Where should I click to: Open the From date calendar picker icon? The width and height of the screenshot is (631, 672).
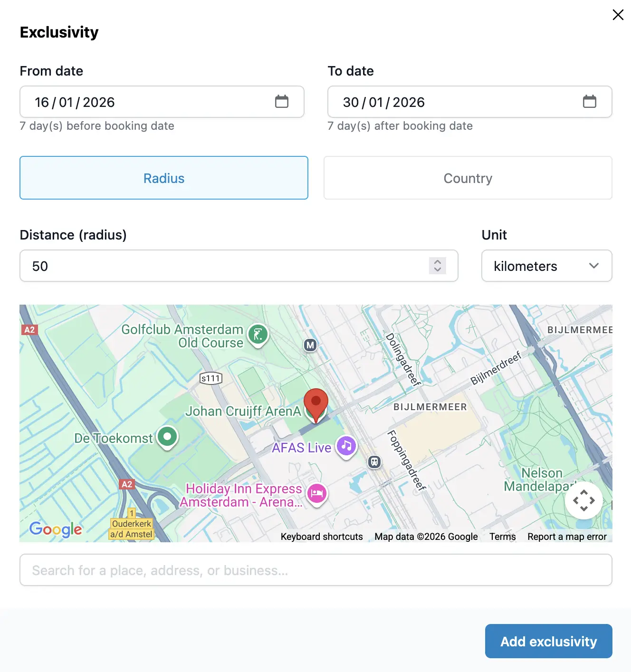[282, 101]
